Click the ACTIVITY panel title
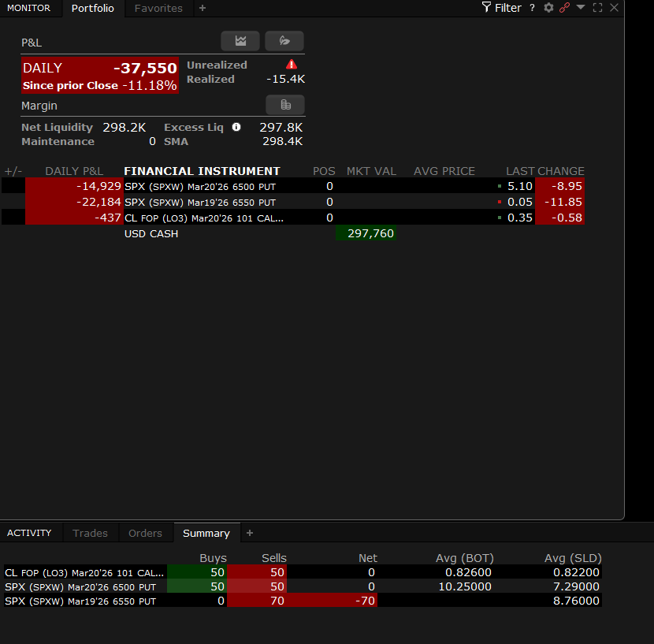The height and width of the screenshot is (644, 654). (x=29, y=533)
